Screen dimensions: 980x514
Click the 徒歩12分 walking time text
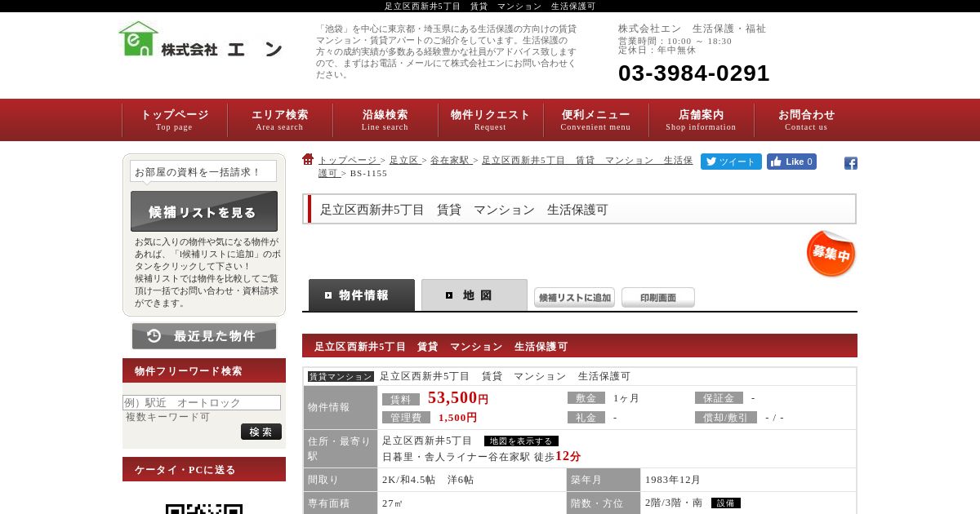pyautogui.click(x=558, y=457)
